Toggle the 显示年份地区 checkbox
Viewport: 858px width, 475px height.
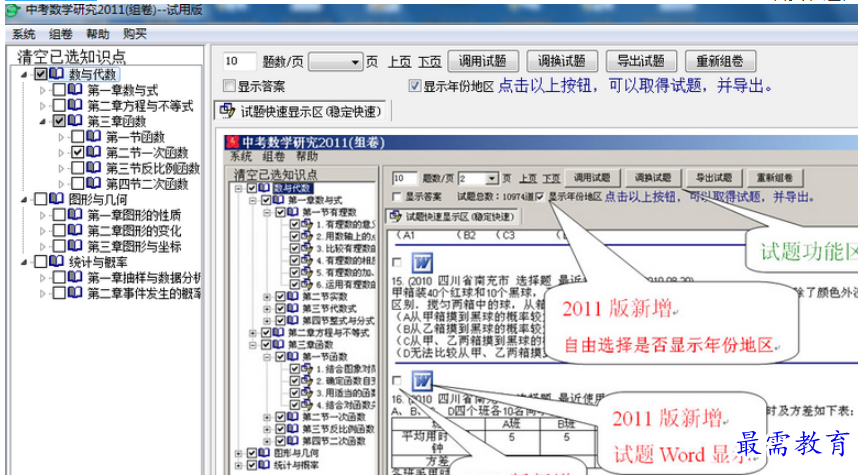415,86
